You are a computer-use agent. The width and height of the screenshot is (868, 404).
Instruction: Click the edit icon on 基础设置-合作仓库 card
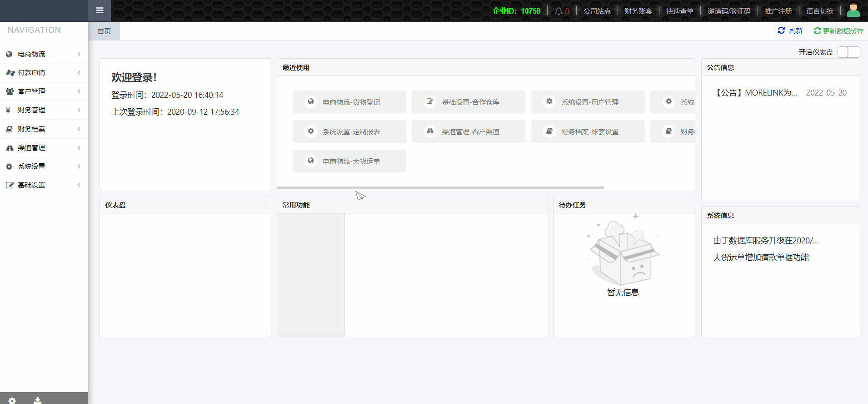click(430, 101)
